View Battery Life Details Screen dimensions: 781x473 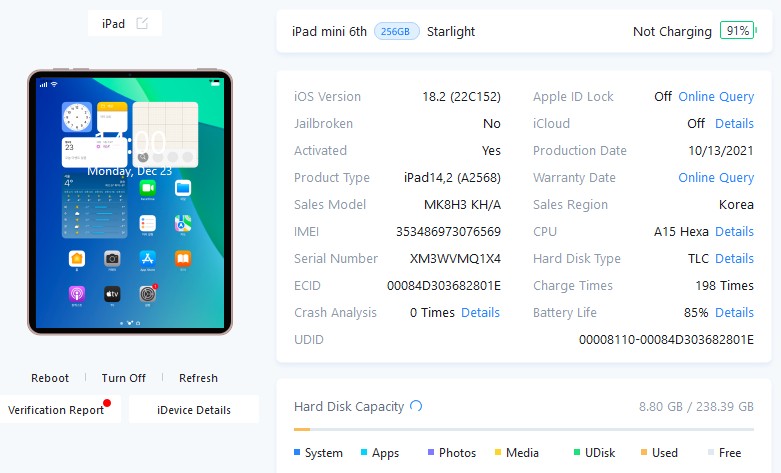click(x=734, y=313)
